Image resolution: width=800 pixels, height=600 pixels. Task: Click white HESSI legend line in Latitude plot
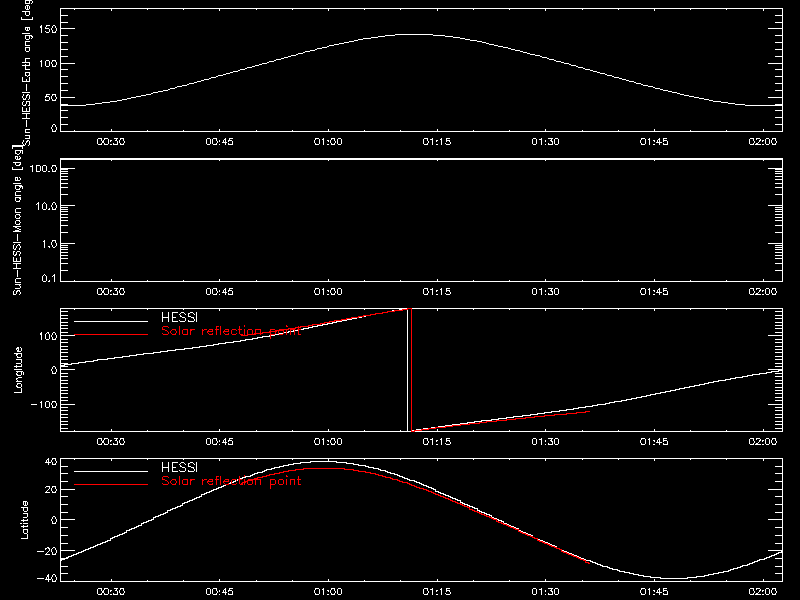click(111, 471)
